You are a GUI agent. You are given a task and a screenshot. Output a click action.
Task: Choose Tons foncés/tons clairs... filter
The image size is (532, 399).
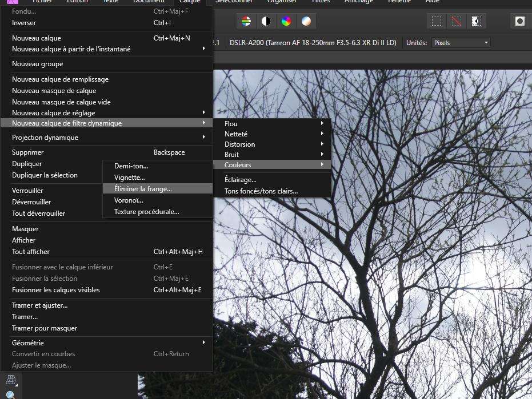tap(272, 191)
